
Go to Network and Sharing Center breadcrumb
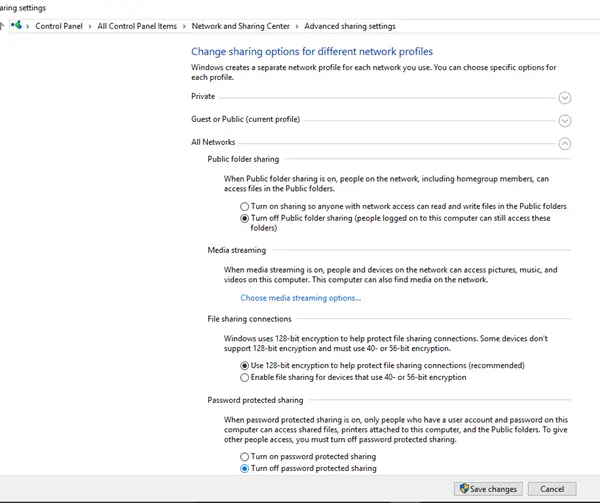point(241,26)
